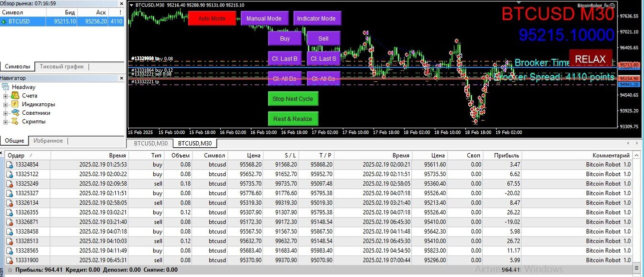Screen dimensions: 644x277
Task: Click the order icon for order 13325249
Action: click(x=9, y=184)
